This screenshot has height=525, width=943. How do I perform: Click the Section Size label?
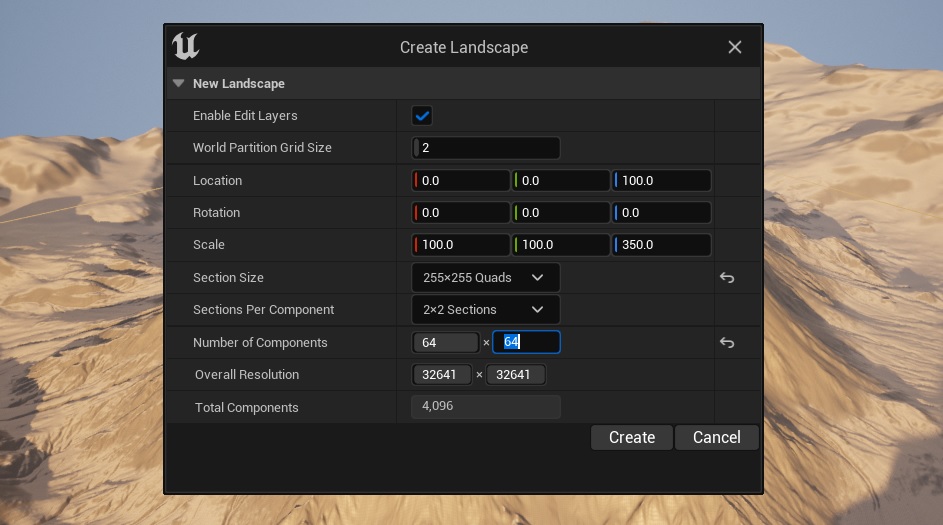pyautogui.click(x=228, y=278)
